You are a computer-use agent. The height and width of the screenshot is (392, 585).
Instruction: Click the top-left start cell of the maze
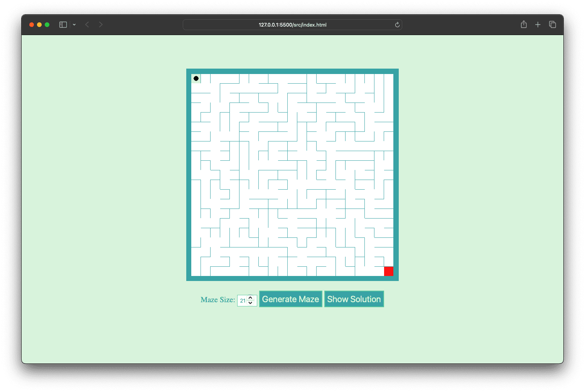click(x=196, y=78)
